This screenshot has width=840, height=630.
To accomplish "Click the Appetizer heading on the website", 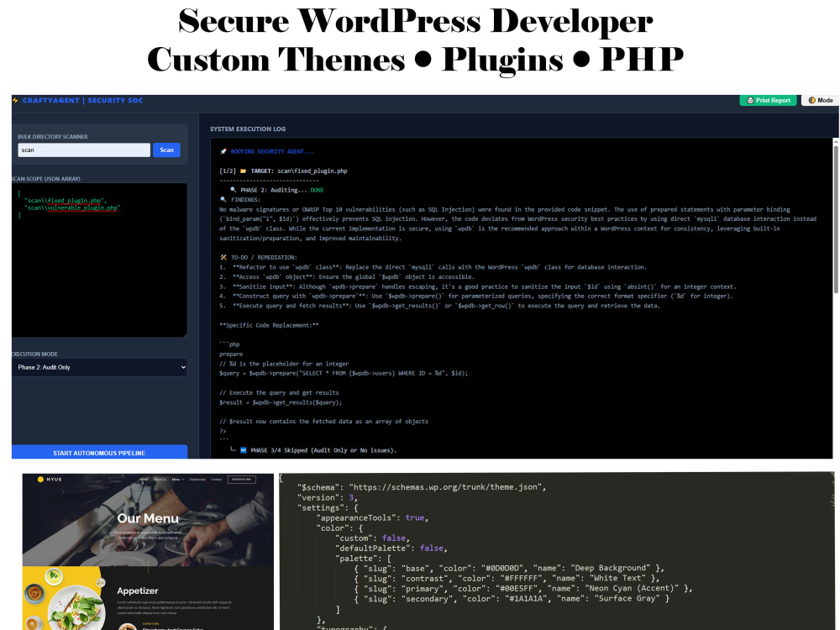I will coord(138,591).
